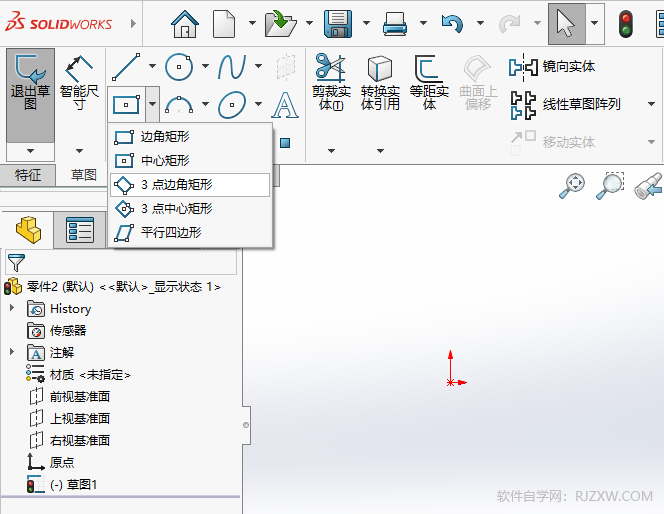Open the dropdown arrow next to Undo

pos(480,24)
